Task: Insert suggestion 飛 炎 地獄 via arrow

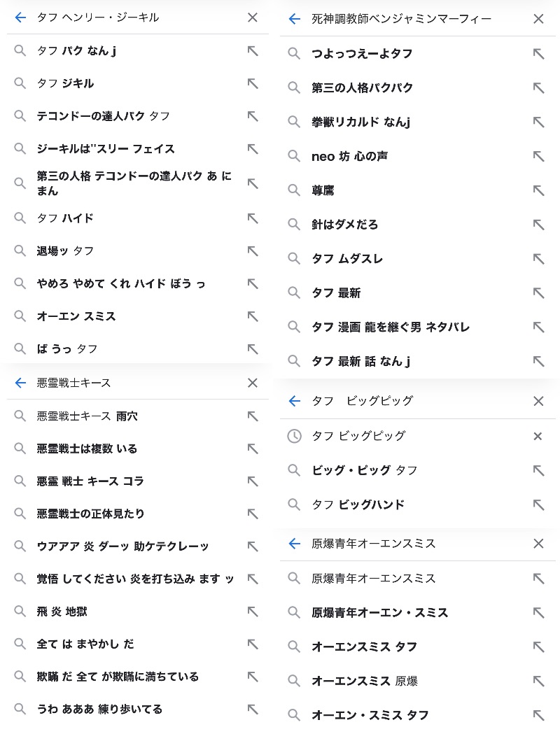Action: [x=253, y=612]
